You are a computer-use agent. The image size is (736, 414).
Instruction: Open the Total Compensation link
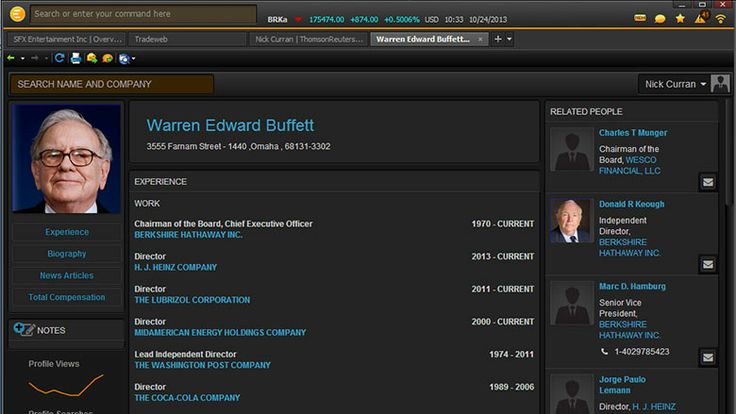coord(67,297)
